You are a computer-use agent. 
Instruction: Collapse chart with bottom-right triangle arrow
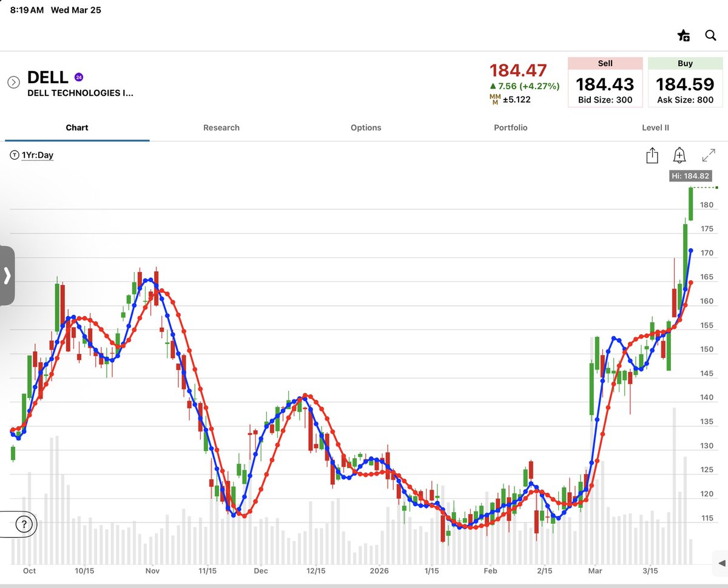click(721, 564)
